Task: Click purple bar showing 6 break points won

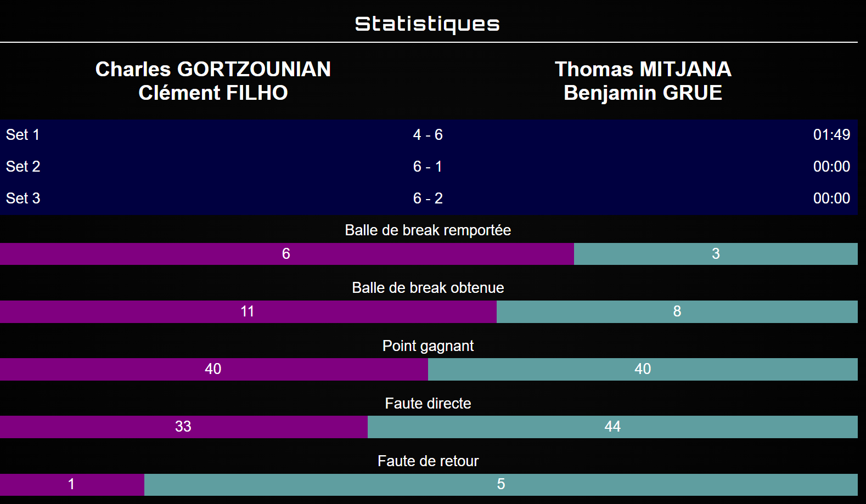Action: click(x=286, y=254)
